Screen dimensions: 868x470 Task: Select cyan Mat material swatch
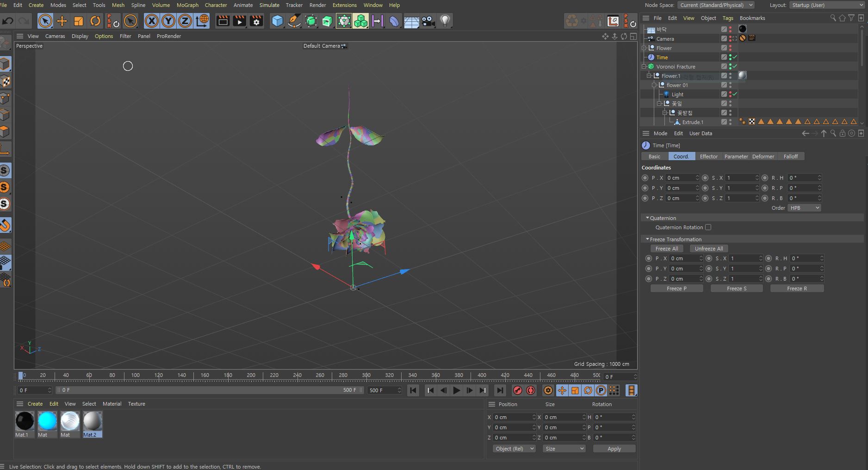pyautogui.click(x=47, y=421)
